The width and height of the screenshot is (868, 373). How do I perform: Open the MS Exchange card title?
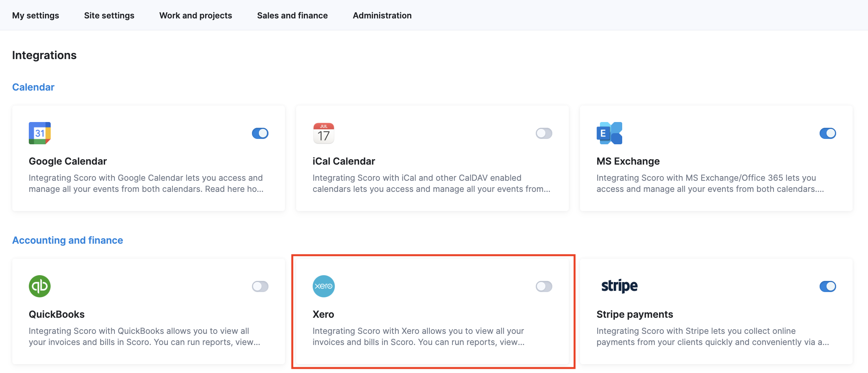coord(628,161)
